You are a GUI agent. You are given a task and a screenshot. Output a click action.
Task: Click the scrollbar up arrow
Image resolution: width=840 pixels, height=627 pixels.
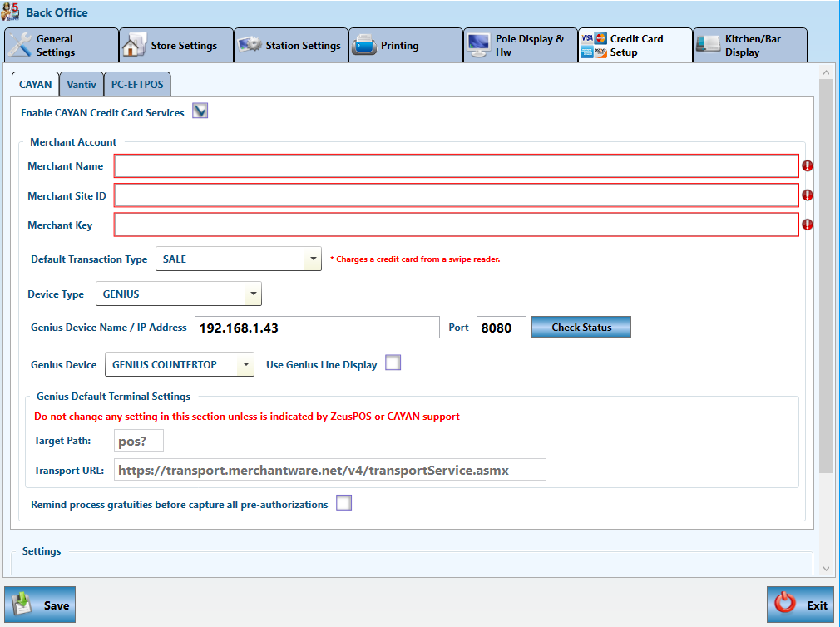[826, 72]
